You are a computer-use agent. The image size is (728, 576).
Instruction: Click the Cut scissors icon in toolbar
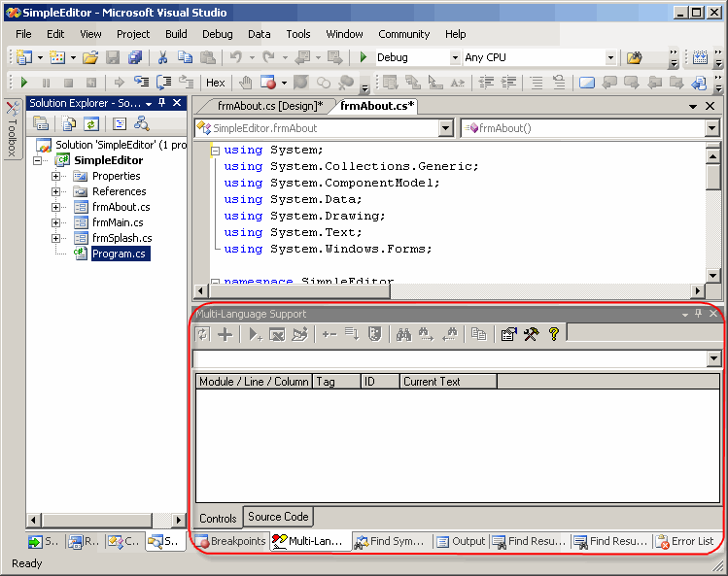point(162,58)
